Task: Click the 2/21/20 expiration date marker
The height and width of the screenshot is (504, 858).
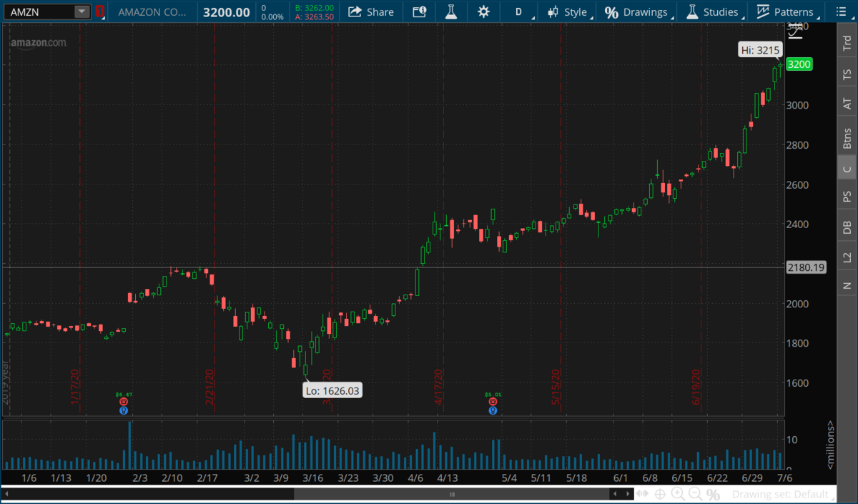Action: [210, 387]
